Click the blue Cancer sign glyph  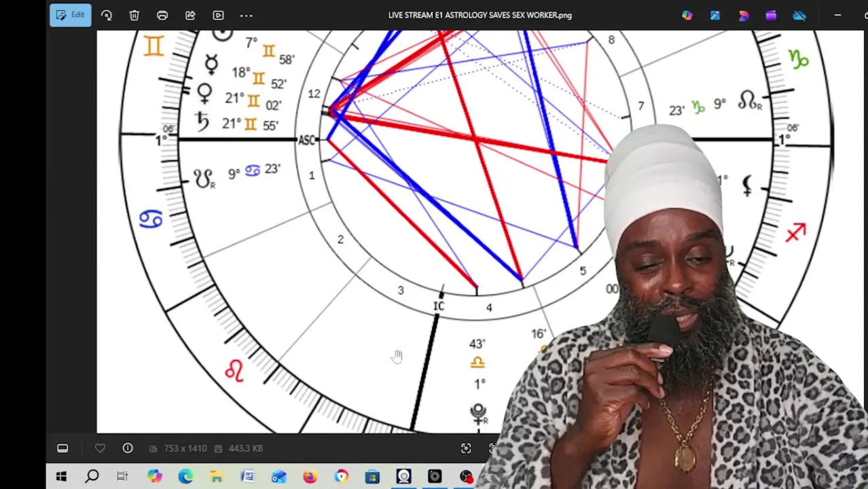pos(151,219)
